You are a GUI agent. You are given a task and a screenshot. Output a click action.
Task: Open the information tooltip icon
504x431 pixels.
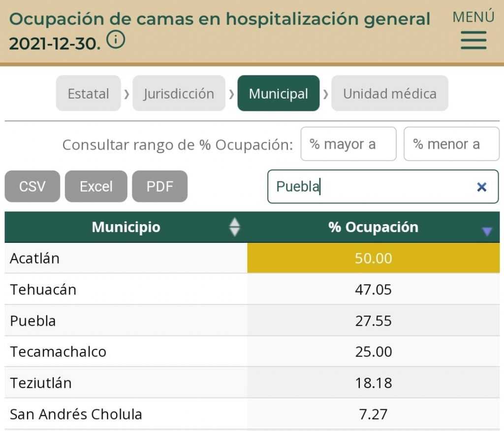tap(116, 40)
